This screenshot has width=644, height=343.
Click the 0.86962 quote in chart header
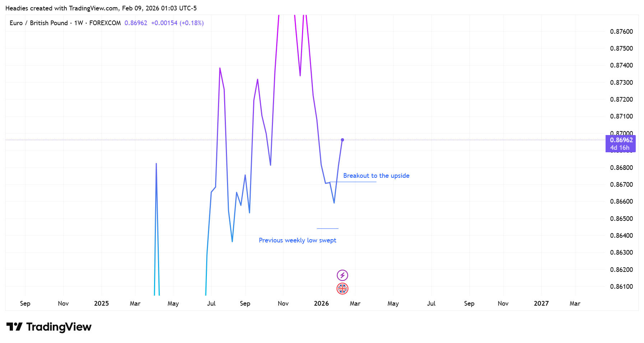click(x=136, y=23)
